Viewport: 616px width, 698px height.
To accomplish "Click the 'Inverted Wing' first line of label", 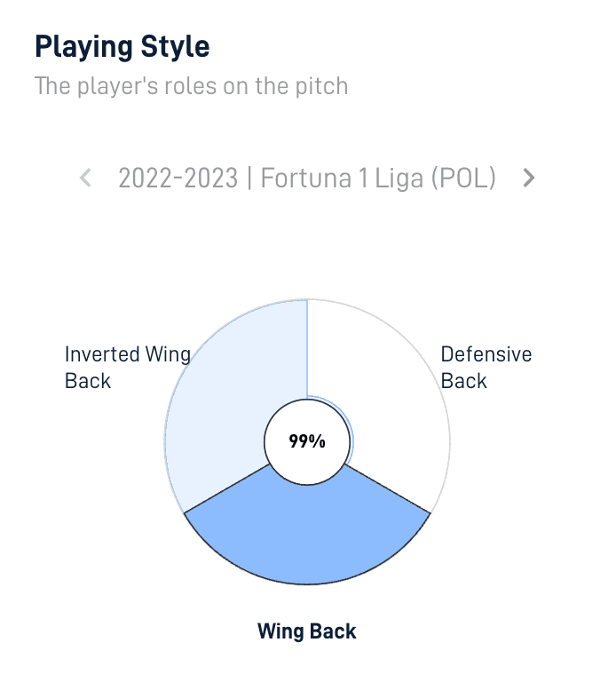I will point(128,354).
